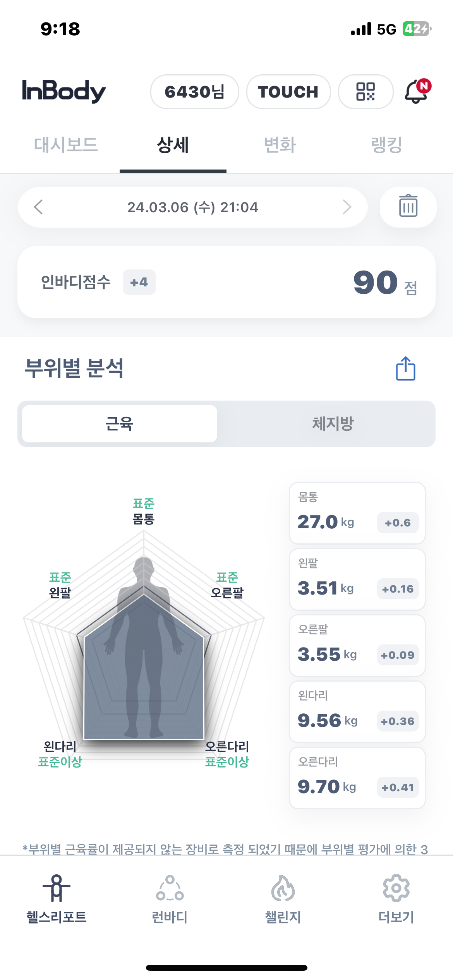Image resolution: width=453 pixels, height=980 pixels.
Task: Open the 인바디점수 90점 card
Action: point(226,282)
